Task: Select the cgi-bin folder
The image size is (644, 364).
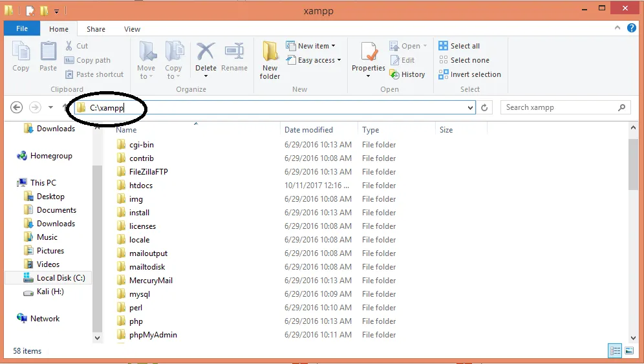Action: point(135,145)
